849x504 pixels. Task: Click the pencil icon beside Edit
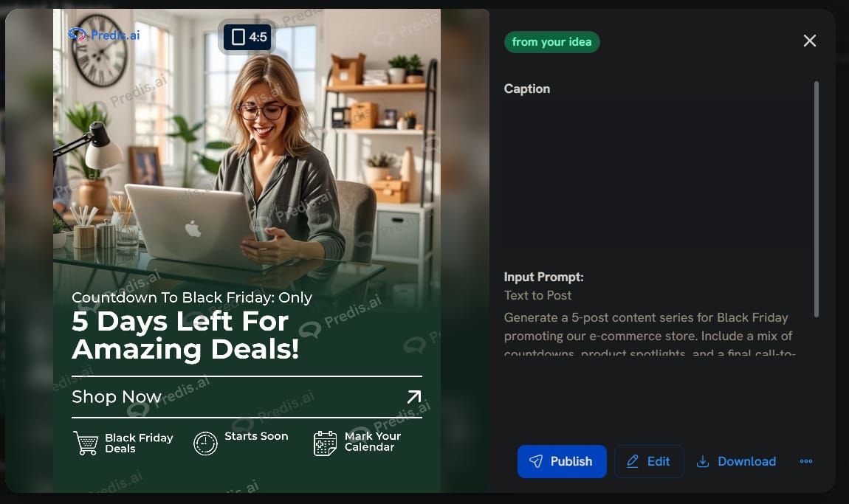click(x=633, y=461)
